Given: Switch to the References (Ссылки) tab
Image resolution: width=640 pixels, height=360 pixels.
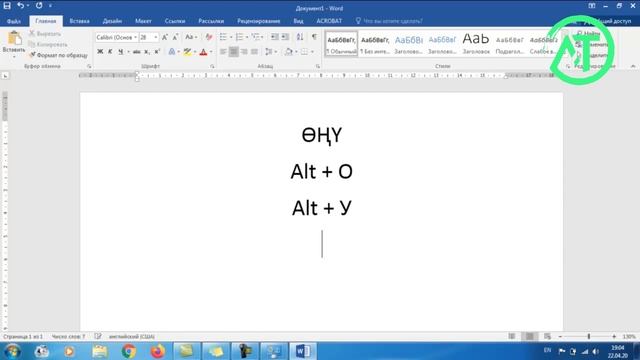Looking at the screenshot, I should (175, 21).
